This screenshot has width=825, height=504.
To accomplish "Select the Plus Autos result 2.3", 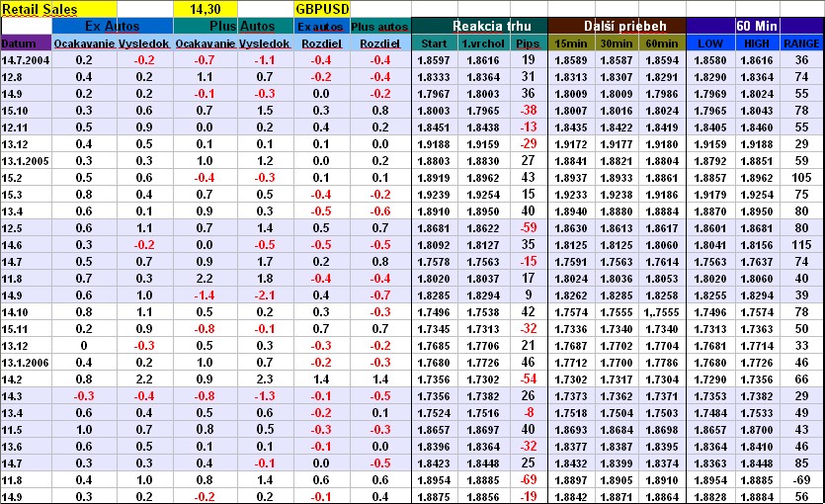I will [x=265, y=379].
